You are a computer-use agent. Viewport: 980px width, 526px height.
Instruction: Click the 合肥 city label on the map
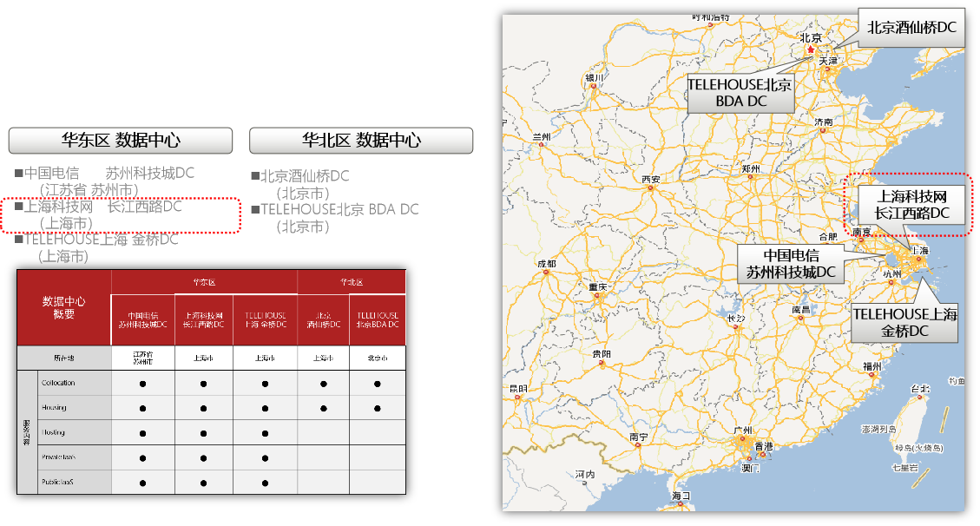point(828,237)
